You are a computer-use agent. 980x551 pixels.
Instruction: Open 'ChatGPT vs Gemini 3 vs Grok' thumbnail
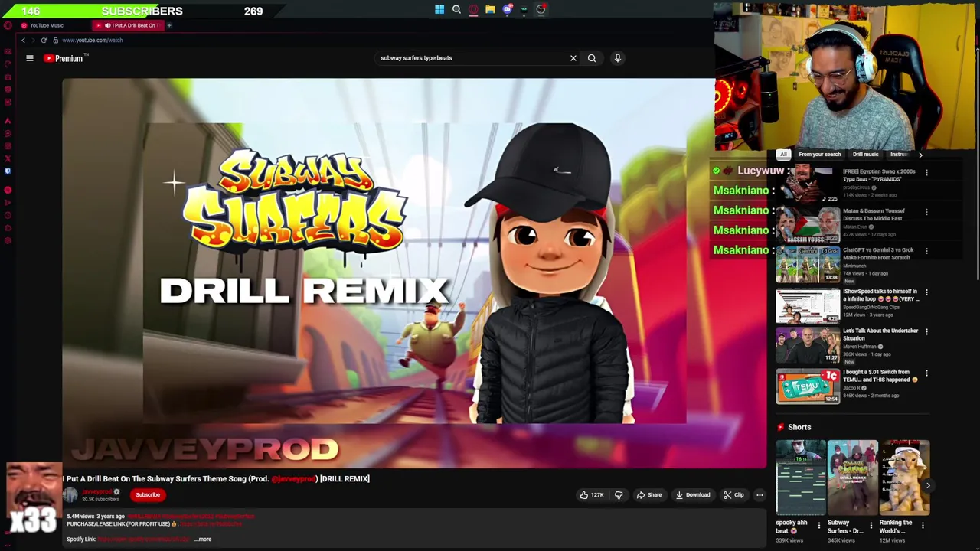tap(808, 265)
